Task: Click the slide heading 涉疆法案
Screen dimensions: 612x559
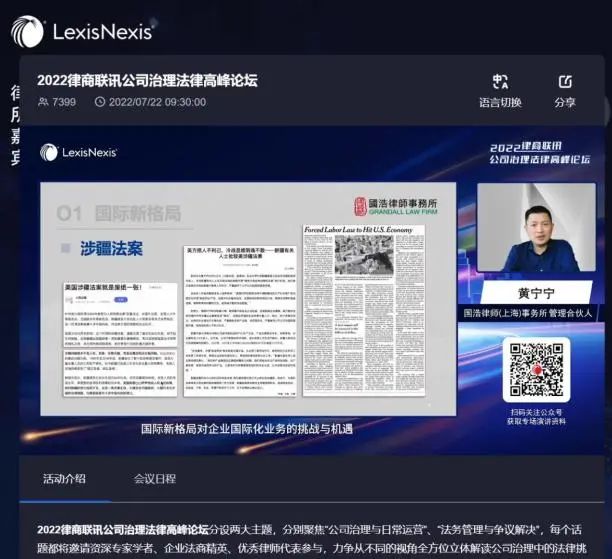Action: pos(111,249)
